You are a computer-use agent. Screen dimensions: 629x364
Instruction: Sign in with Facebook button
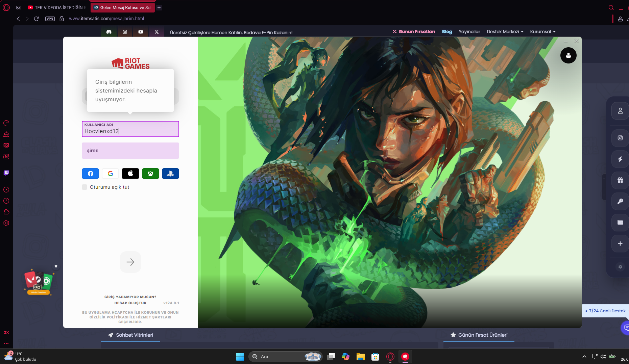pos(90,174)
